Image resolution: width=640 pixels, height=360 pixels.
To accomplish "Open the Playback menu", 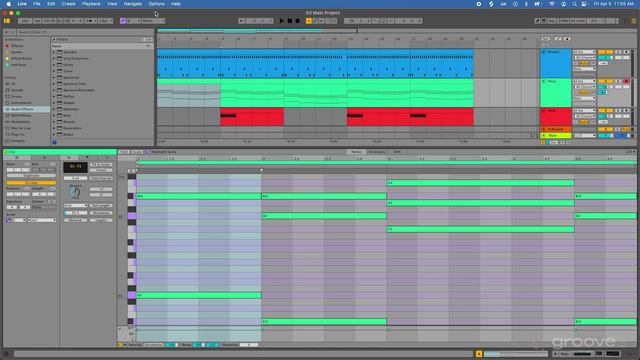I will (x=91, y=4).
